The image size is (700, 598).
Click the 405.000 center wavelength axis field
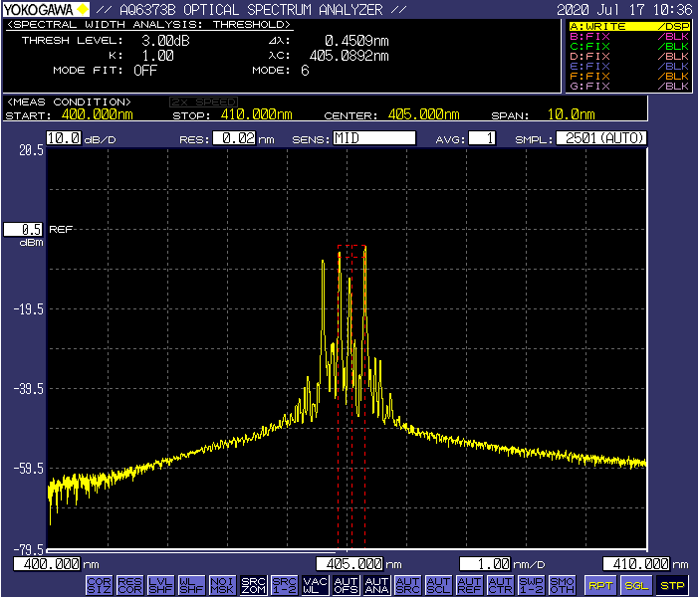coord(349,563)
